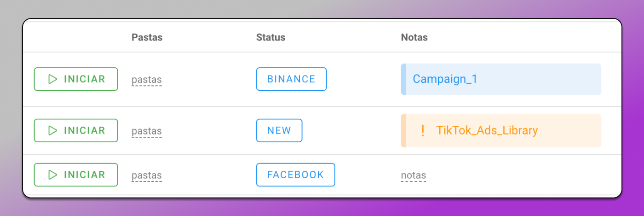The height and width of the screenshot is (216, 644).
Task: Launch the NEW status profile via INICIAR text
Action: (x=85, y=130)
